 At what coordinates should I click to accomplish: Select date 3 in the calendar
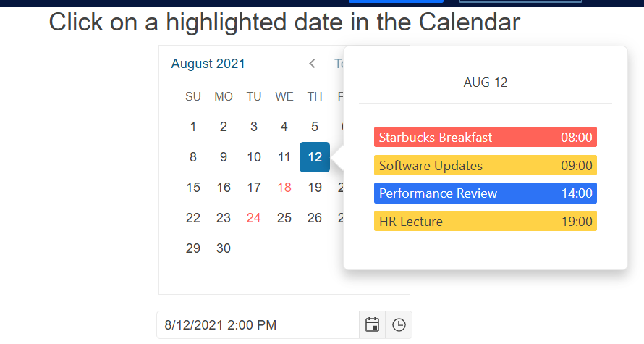(x=254, y=127)
